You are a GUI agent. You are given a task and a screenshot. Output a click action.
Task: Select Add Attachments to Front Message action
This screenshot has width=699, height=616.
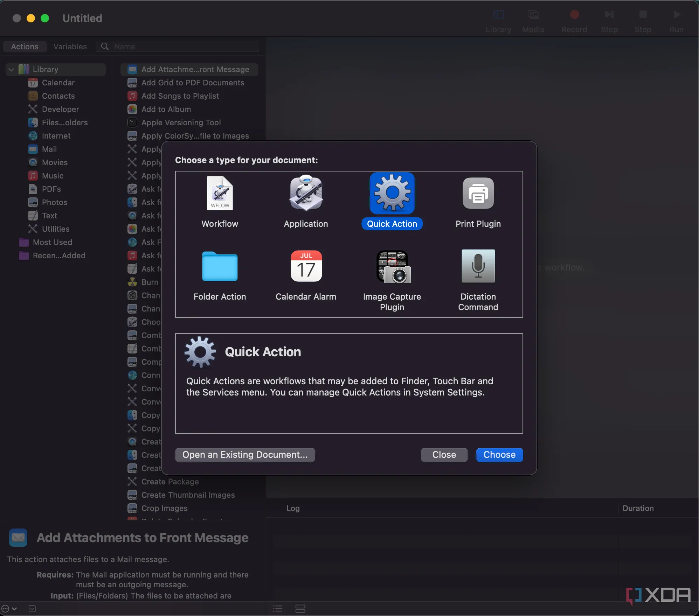pyautogui.click(x=189, y=70)
